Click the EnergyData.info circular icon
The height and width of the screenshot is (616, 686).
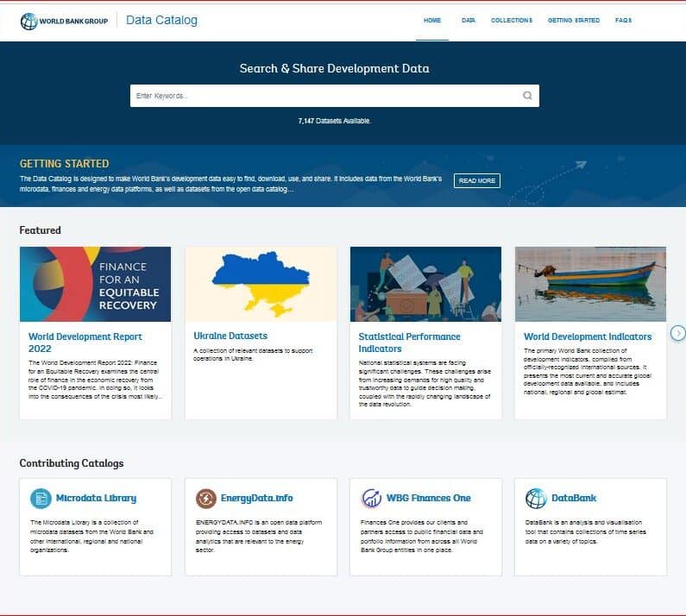pos(206,498)
